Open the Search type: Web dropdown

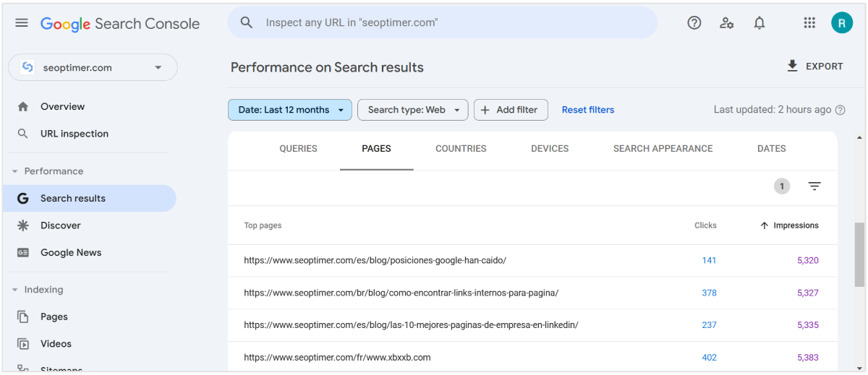coord(413,110)
